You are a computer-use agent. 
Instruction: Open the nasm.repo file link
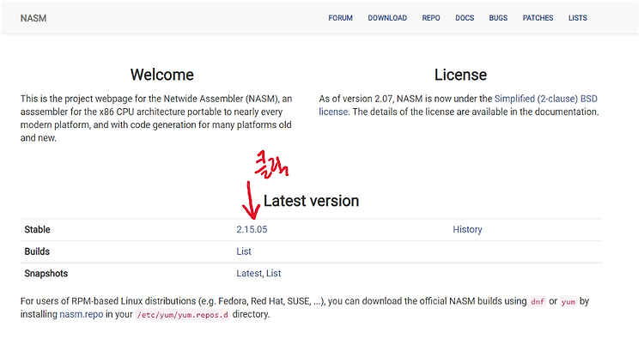point(82,315)
